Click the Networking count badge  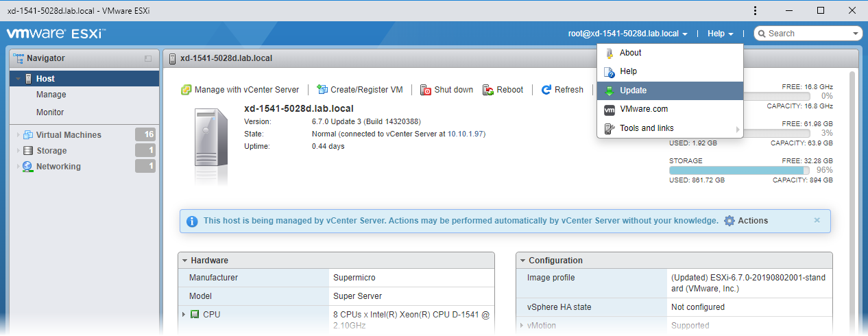[x=145, y=166]
